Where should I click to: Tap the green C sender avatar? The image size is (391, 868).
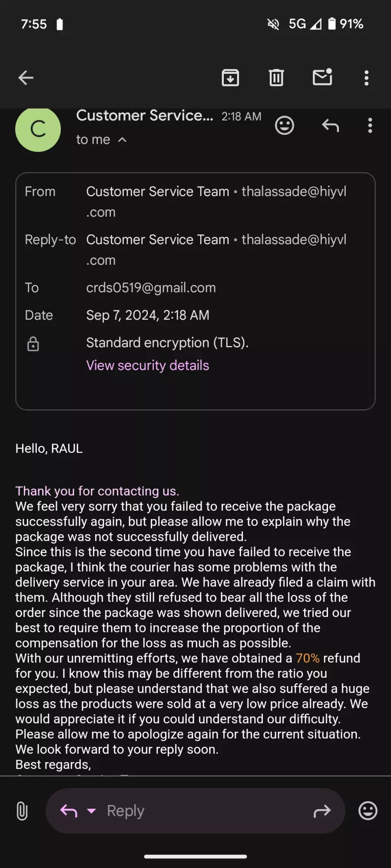point(38,129)
